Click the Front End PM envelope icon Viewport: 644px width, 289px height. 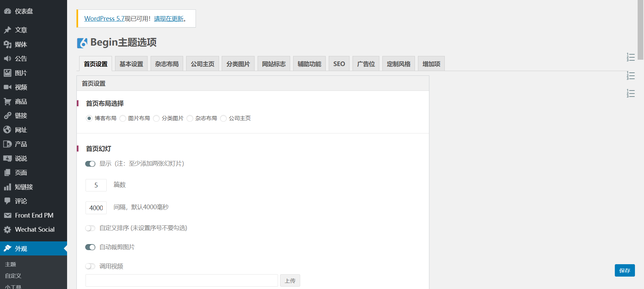pyautogui.click(x=7, y=215)
